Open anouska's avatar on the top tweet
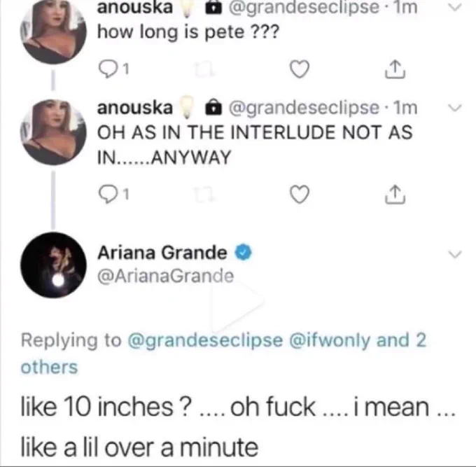The height and width of the screenshot is (467, 476). 53,32
